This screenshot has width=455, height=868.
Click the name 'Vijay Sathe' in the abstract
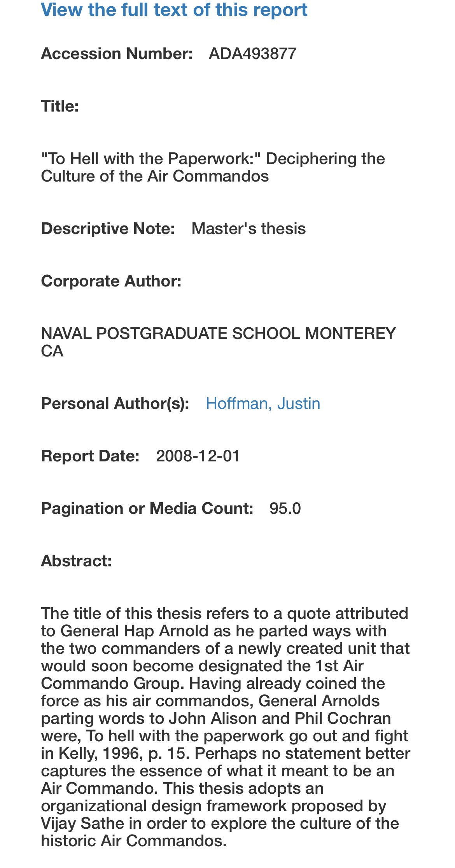coord(82,823)
